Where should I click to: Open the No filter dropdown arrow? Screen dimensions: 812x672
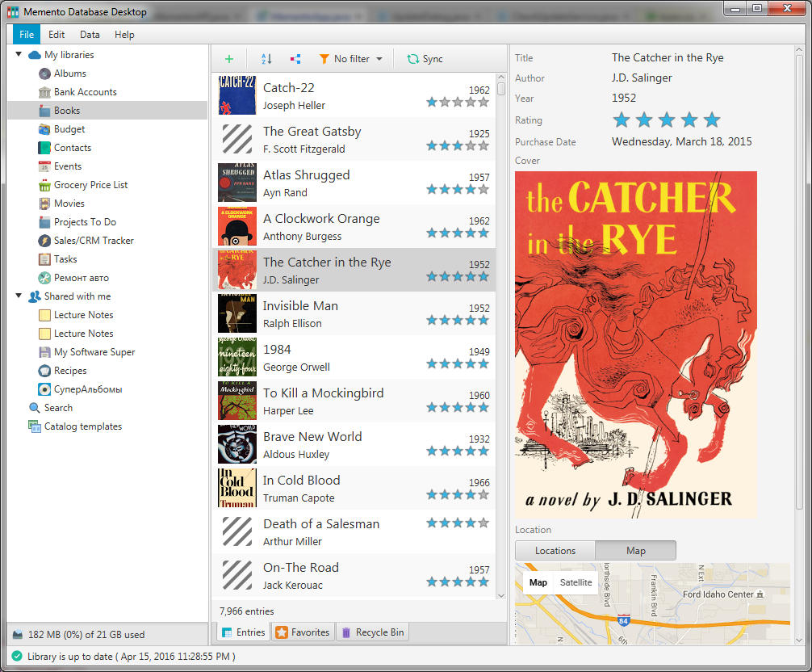pos(379,59)
